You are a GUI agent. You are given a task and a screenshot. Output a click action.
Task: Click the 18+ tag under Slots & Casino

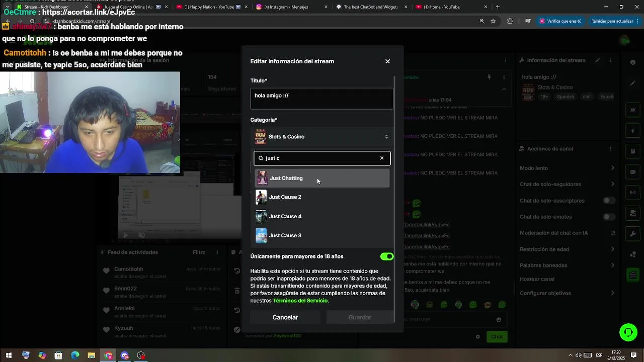(x=544, y=97)
